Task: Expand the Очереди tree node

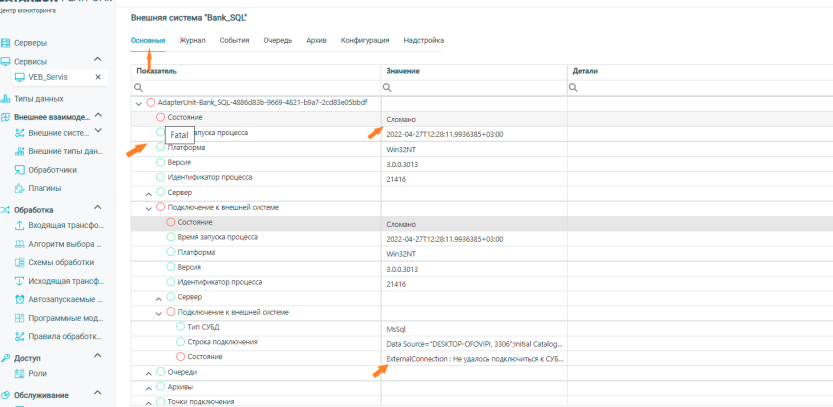Action: pyautogui.click(x=149, y=372)
